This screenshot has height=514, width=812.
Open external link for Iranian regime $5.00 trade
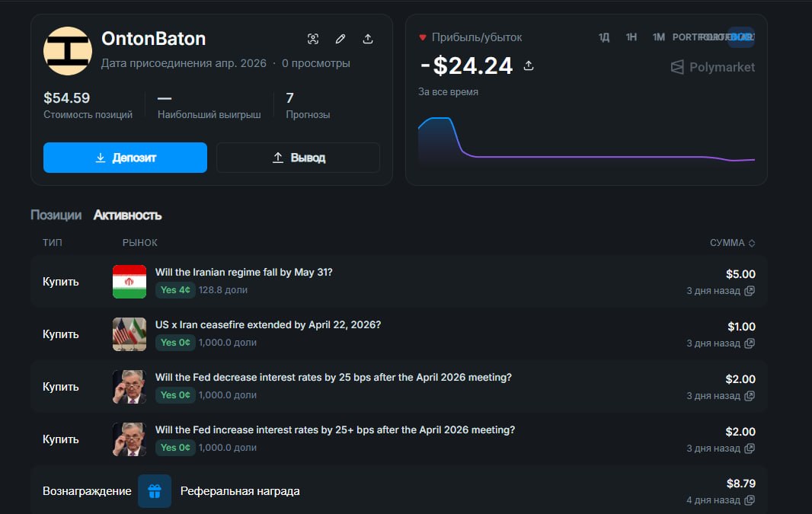[x=750, y=291]
